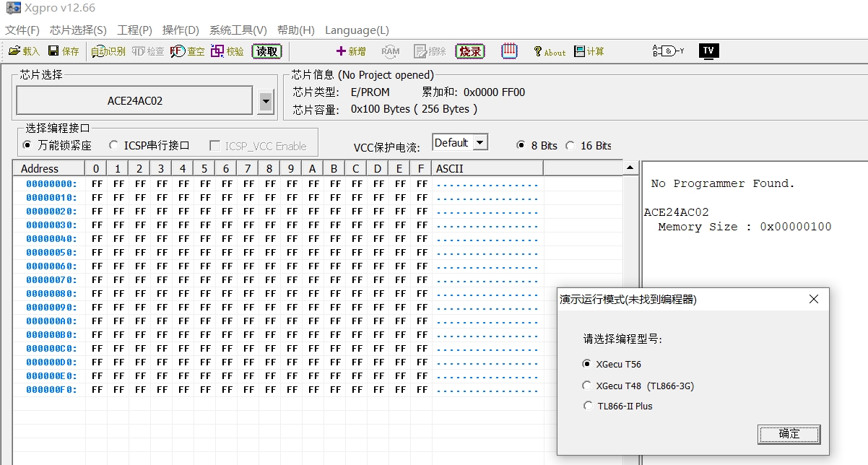The width and height of the screenshot is (868, 465).
Task: Choose TL866-II Plus programmer option
Action: tap(587, 406)
